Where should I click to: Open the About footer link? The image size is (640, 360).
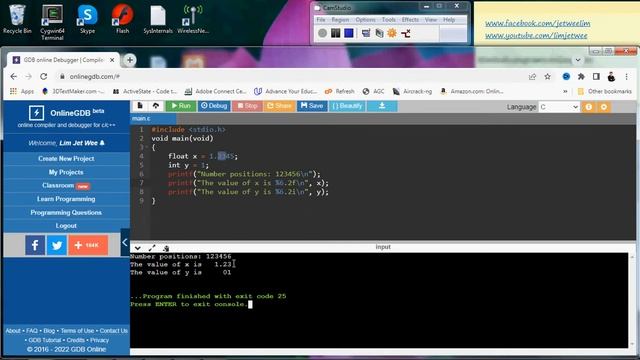point(13,331)
